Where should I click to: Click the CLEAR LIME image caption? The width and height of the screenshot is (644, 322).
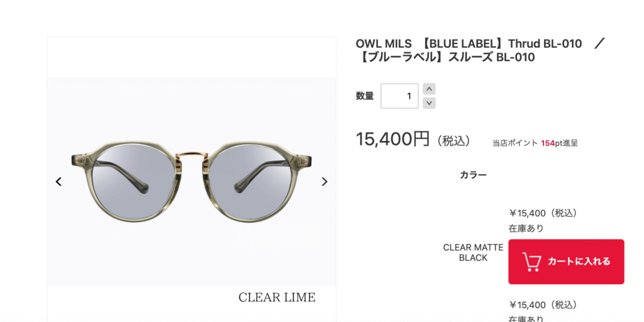[277, 297]
